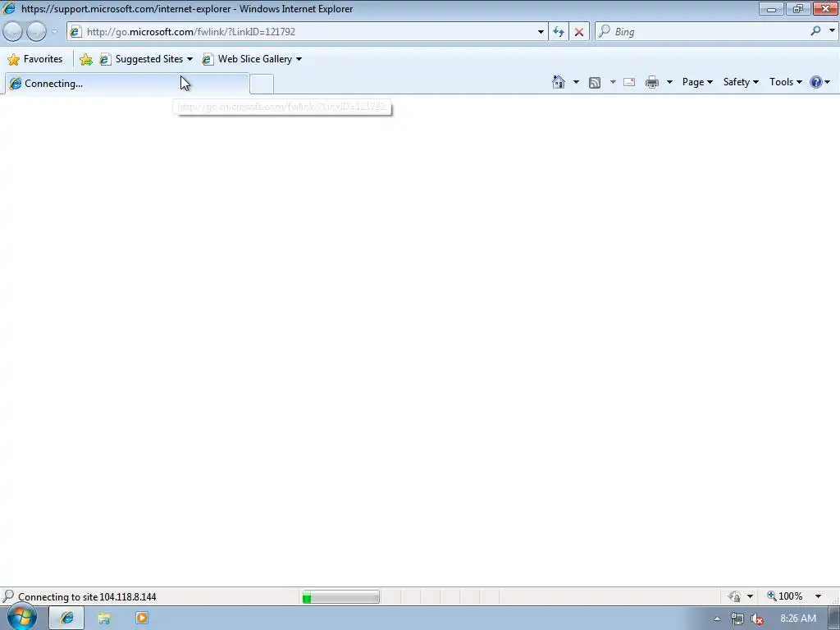Open Suggested Sites link

146,59
